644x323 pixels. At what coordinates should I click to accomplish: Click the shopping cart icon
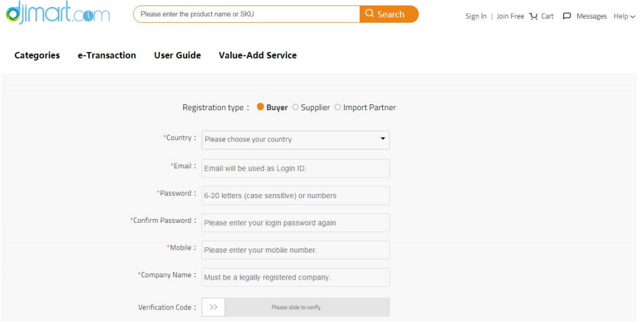(x=533, y=16)
